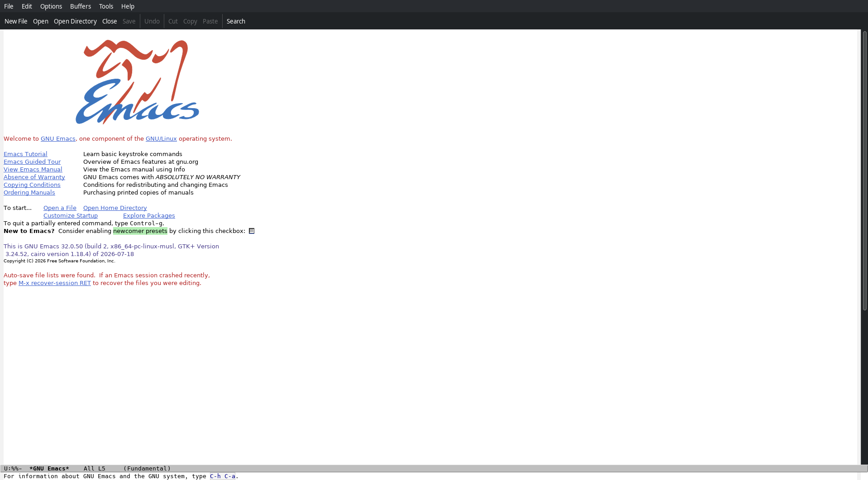Open the Ordering Manuals link
Image resolution: width=868 pixels, height=480 pixels.
point(29,193)
